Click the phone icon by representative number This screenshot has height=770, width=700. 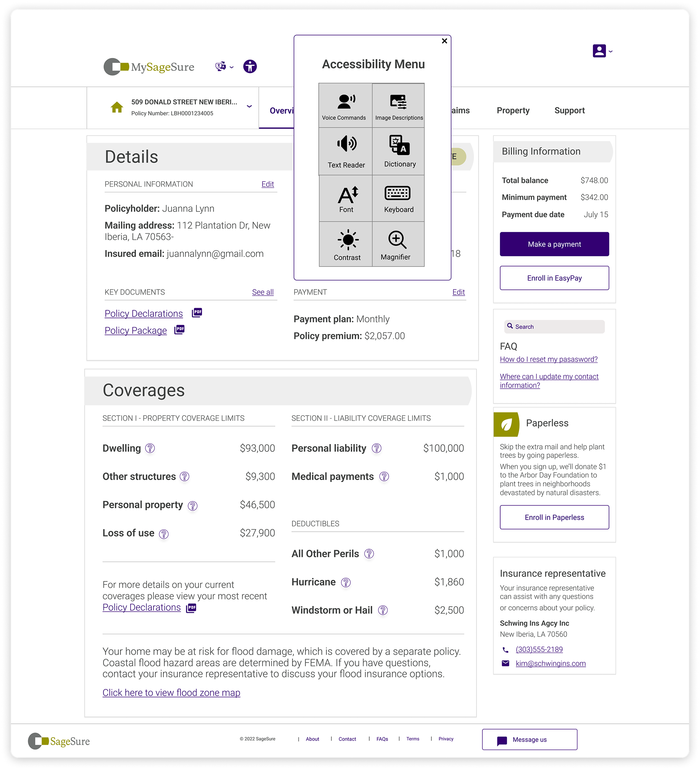point(505,650)
